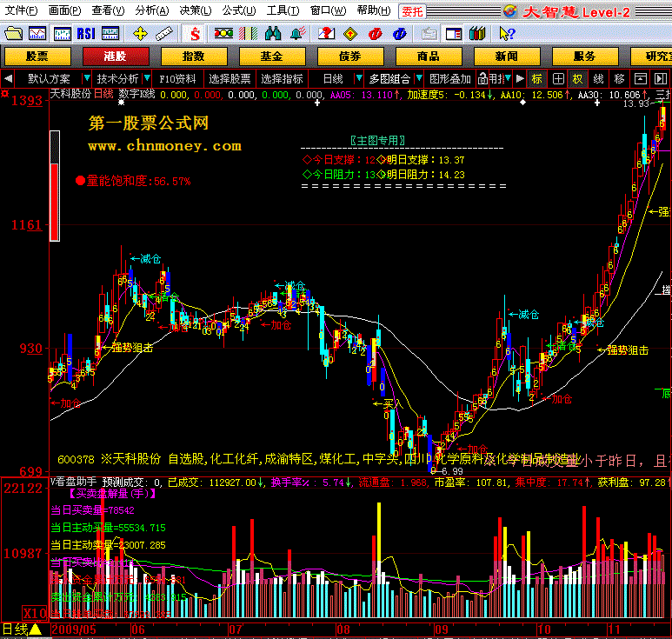Switch to the 新闻 tab

(x=507, y=57)
